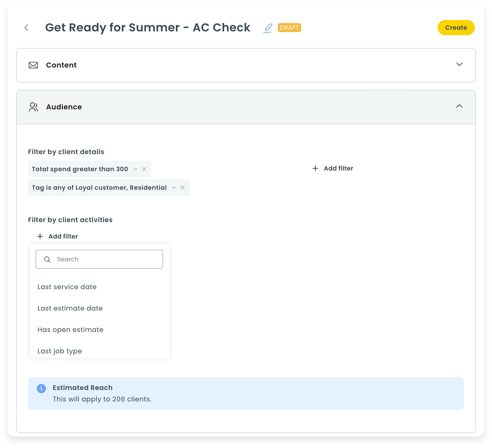Click the pencil edit icon next to campaign title
The width and height of the screenshot is (492, 448).
click(268, 28)
